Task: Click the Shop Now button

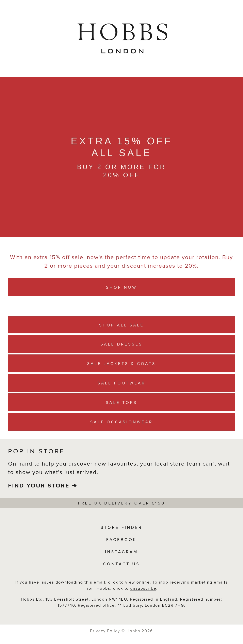Action: click(121, 287)
